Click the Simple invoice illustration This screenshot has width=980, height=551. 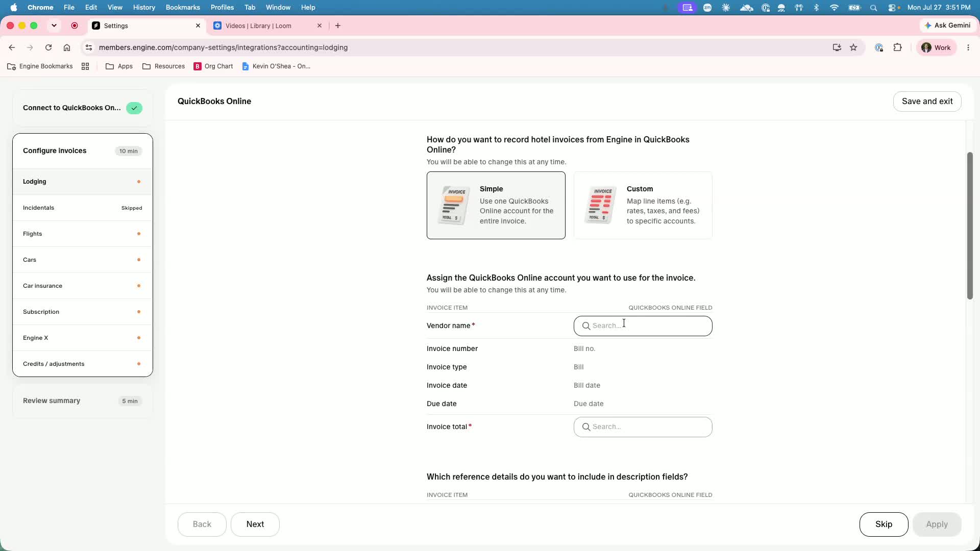tap(453, 205)
